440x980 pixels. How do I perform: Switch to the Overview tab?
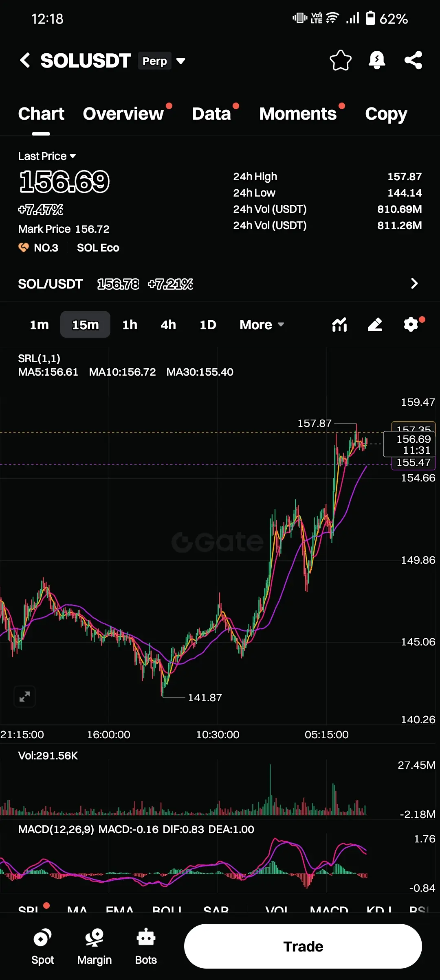[x=123, y=114]
